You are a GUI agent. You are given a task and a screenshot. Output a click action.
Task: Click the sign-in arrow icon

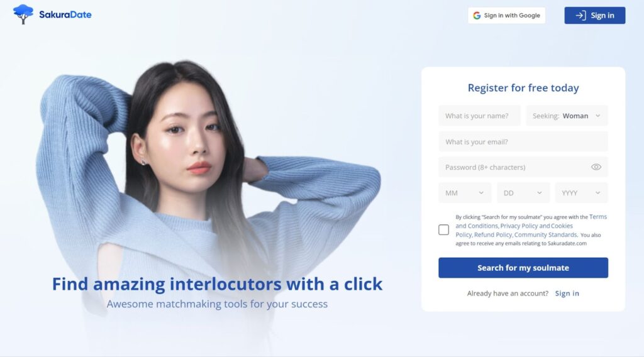(580, 16)
